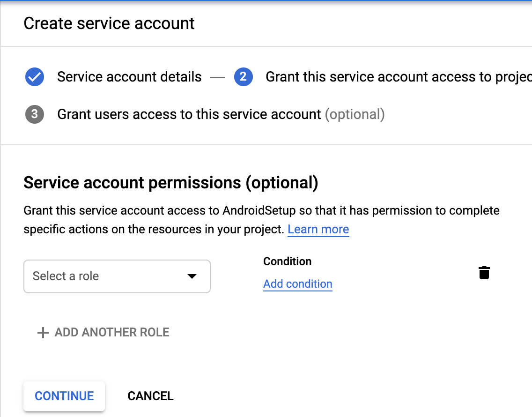Click the gray (optional) text in step 3
The width and height of the screenshot is (532, 417).
[x=355, y=114]
